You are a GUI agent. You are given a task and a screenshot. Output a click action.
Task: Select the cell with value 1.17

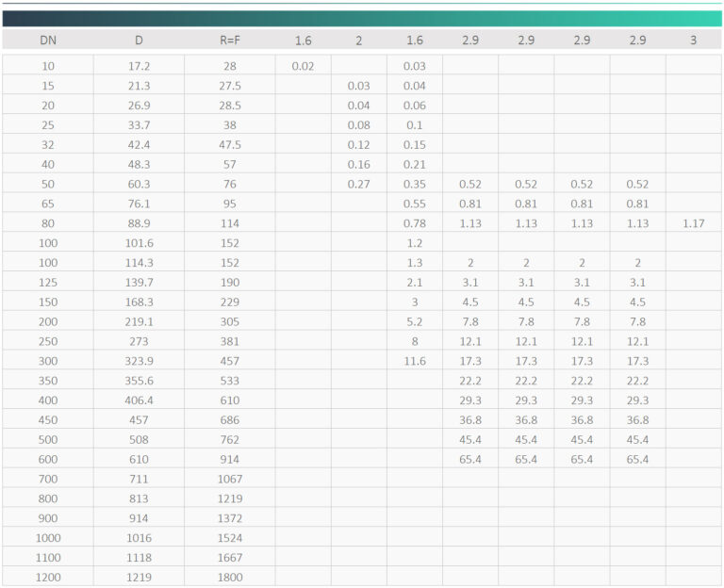click(694, 223)
